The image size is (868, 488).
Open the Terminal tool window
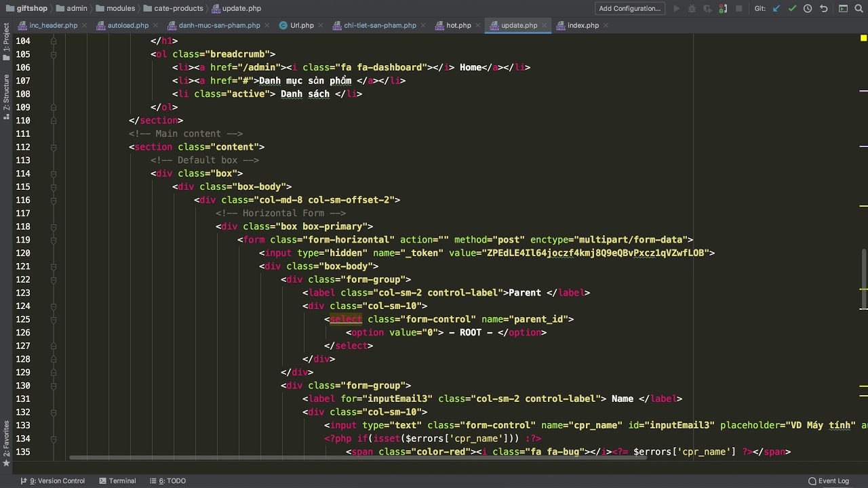point(117,481)
